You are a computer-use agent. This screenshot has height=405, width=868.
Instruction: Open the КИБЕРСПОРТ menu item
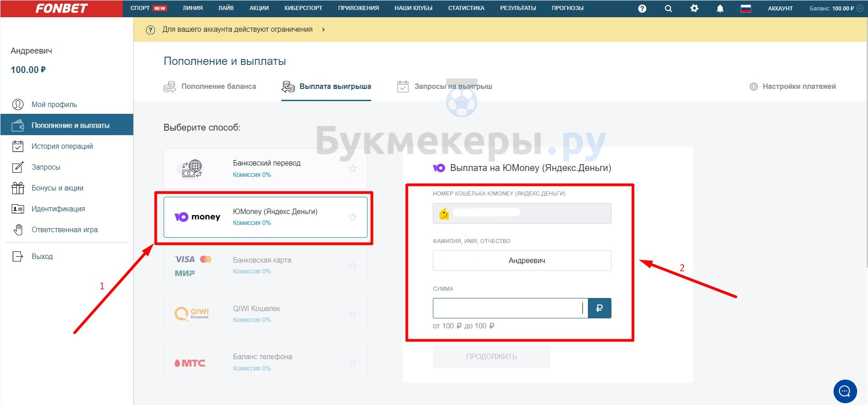point(303,8)
